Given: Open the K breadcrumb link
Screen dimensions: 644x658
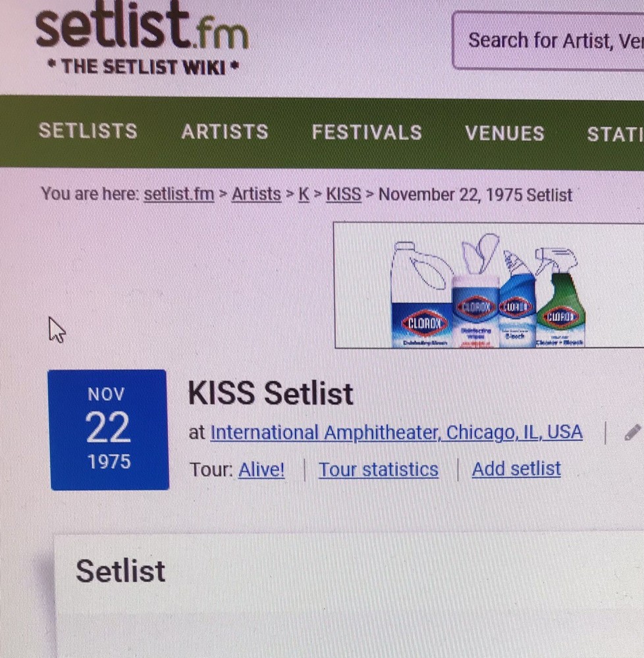Looking at the screenshot, I should point(304,195).
